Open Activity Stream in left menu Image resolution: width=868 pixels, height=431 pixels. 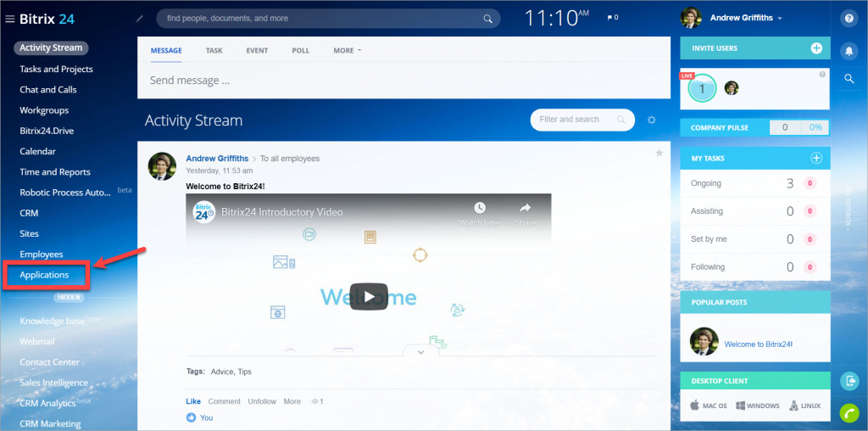coord(51,48)
